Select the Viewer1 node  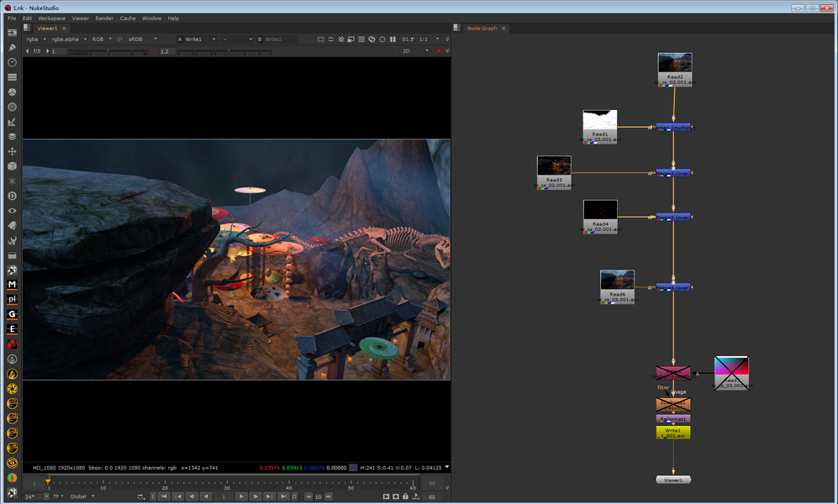[x=673, y=480]
